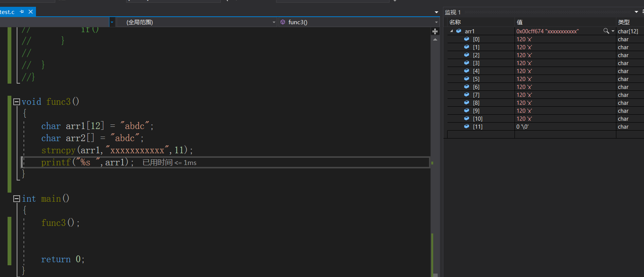Click the editor scrollbar up arrow

coord(435,39)
